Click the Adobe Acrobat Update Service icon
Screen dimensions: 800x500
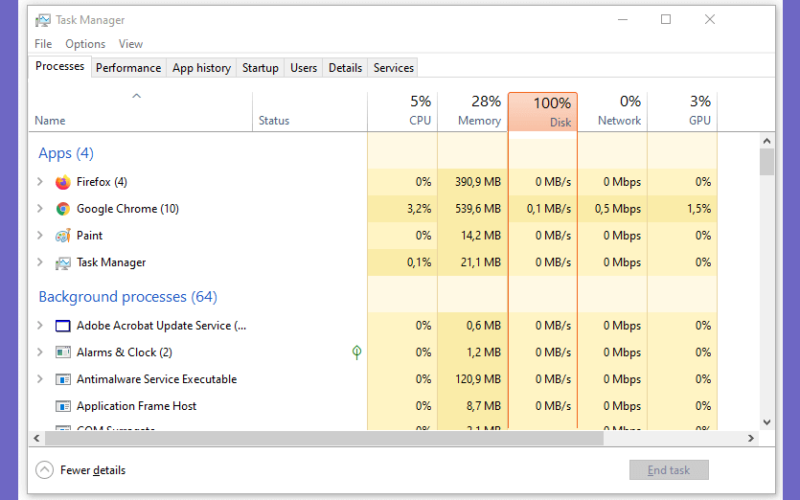click(x=63, y=326)
